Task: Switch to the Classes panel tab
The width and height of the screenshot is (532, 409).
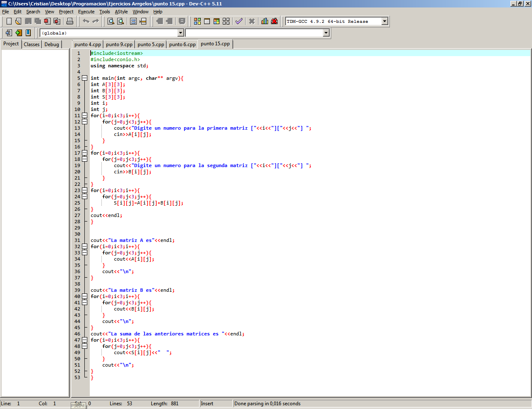Action: [32, 44]
